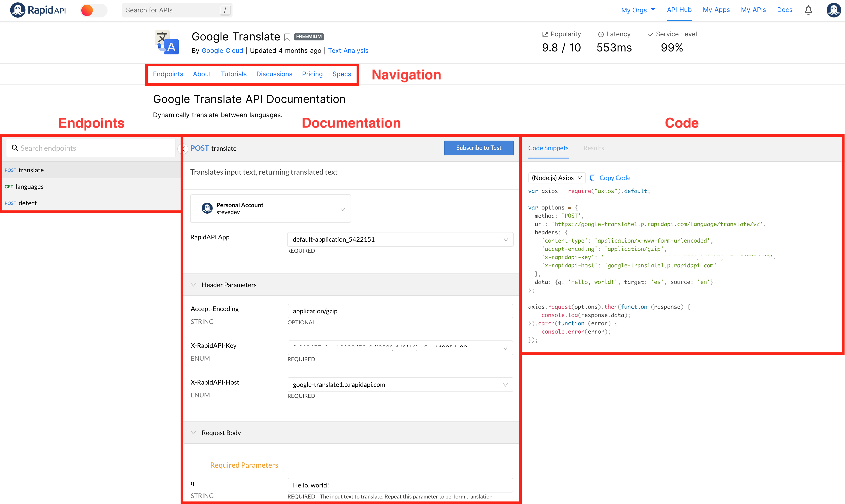845x504 pixels.
Task: Bookmark the Google Translate API
Action: pyautogui.click(x=287, y=37)
